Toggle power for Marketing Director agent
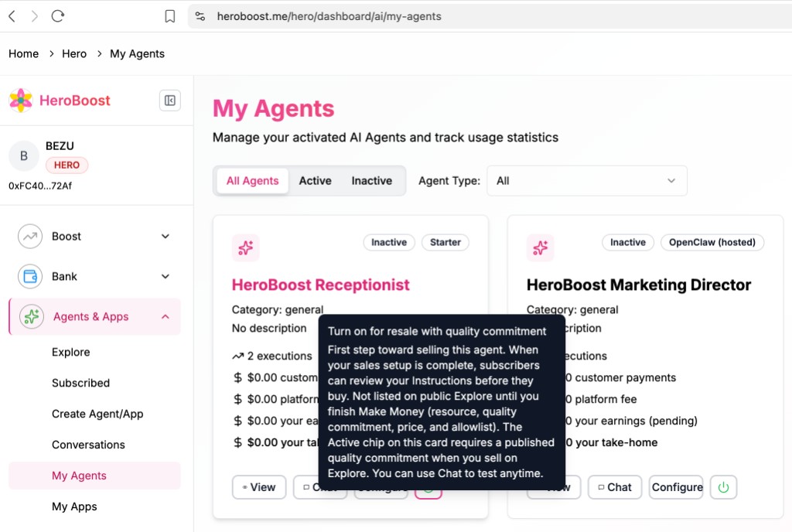This screenshot has height=532, width=792. (x=723, y=487)
